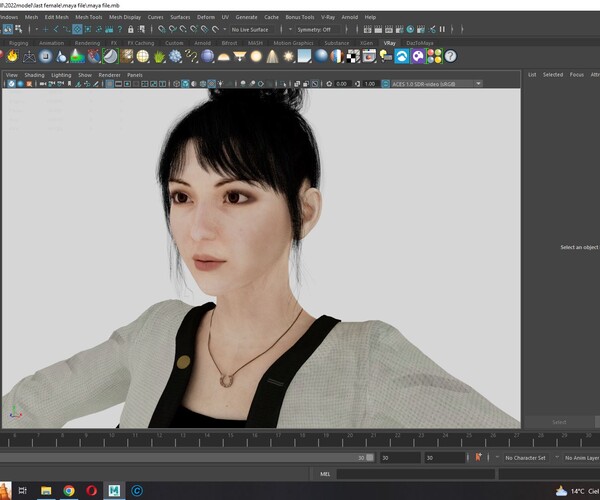Switch to the DazToMaya shelf tab

coord(420,43)
